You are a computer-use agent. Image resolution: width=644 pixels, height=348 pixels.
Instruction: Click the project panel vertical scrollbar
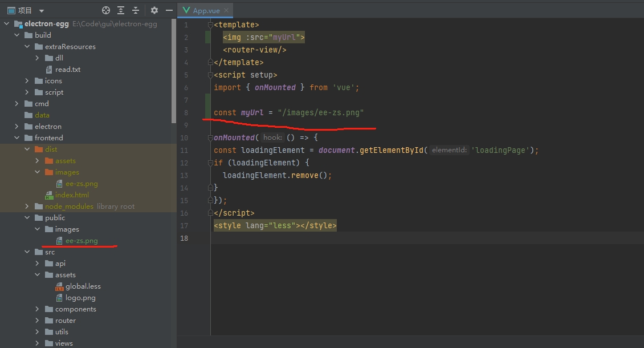(174, 71)
